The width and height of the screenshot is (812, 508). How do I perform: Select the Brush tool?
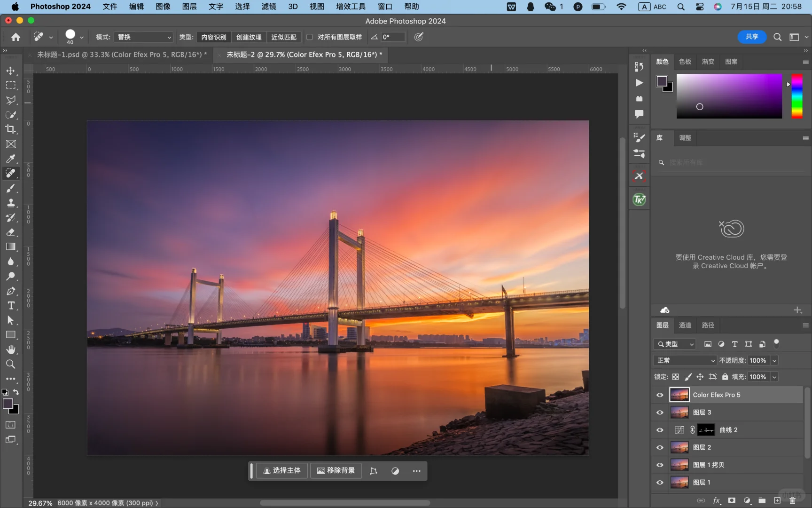point(10,188)
